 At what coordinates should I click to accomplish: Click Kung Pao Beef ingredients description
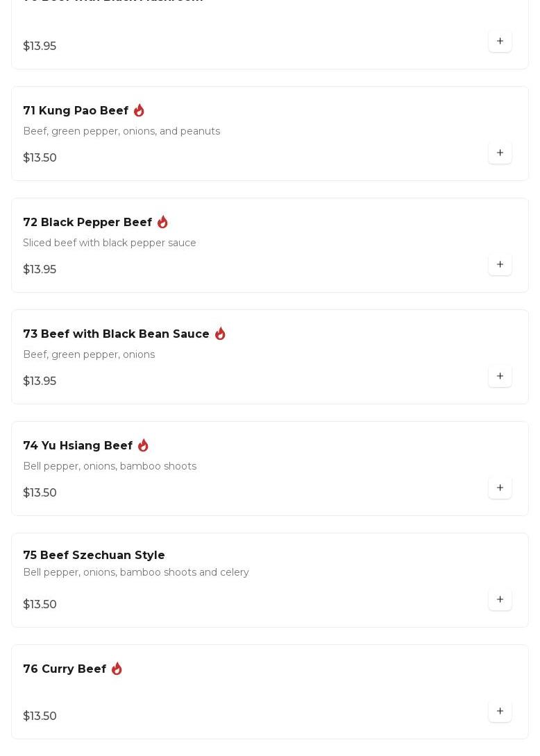coord(121,131)
